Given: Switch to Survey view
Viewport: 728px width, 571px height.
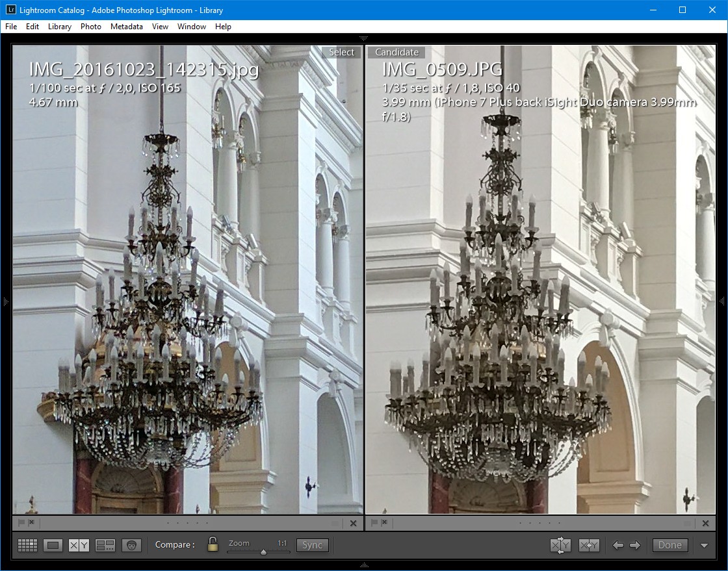Looking at the screenshot, I should click(105, 545).
